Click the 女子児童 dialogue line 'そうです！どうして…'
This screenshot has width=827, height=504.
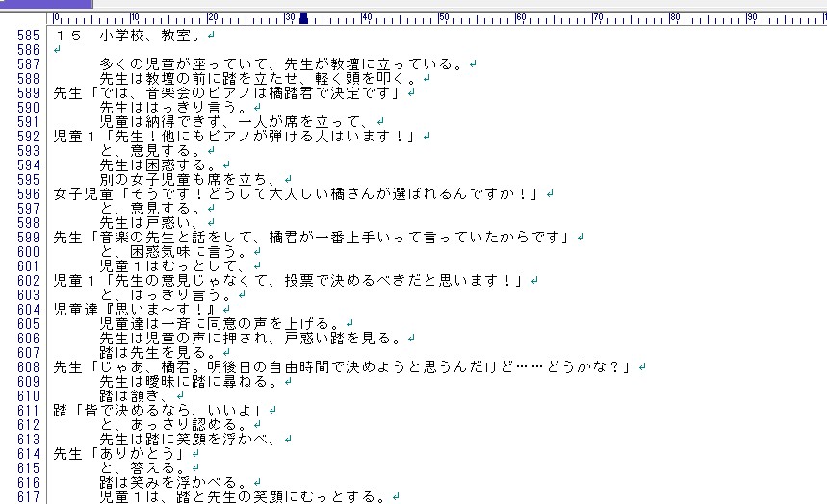(297, 194)
